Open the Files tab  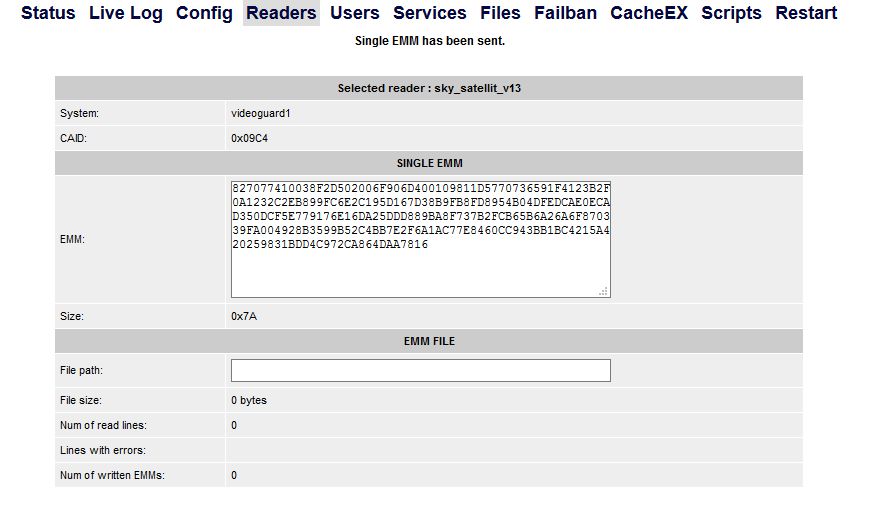(x=500, y=13)
